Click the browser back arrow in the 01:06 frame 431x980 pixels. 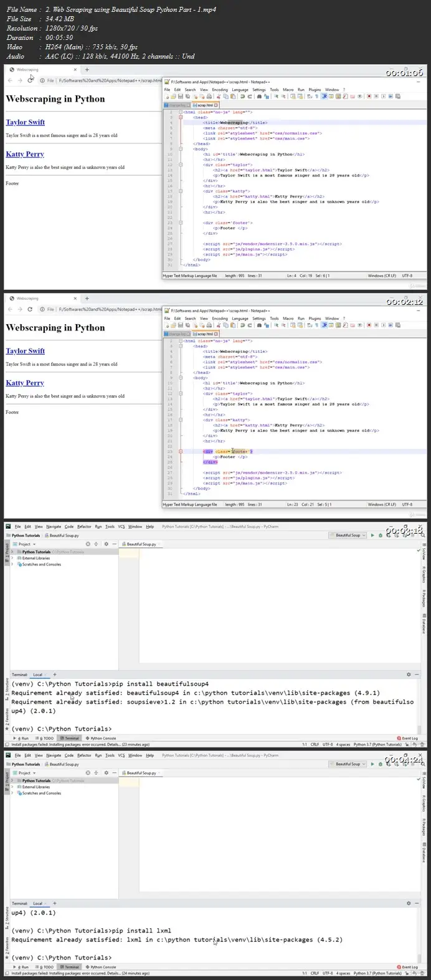click(10, 80)
